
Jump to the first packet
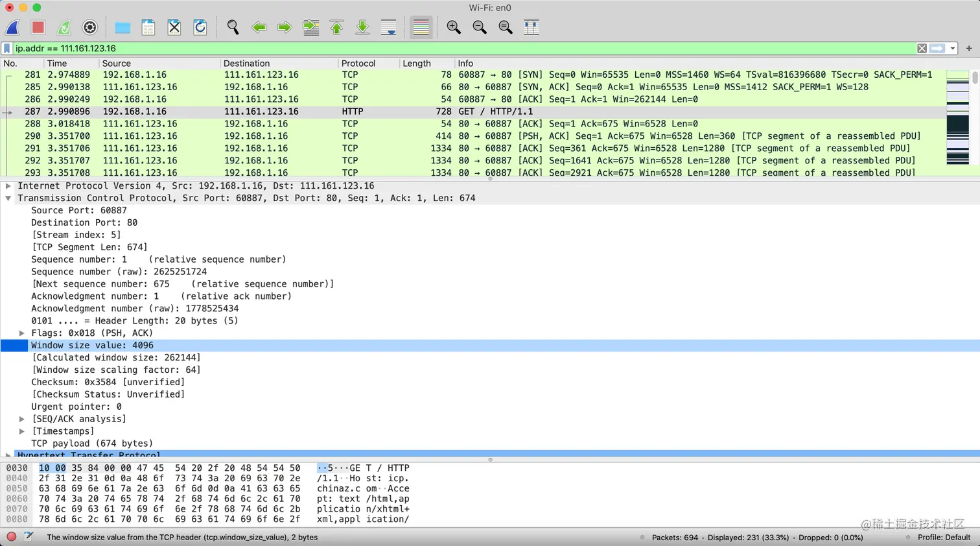337,27
